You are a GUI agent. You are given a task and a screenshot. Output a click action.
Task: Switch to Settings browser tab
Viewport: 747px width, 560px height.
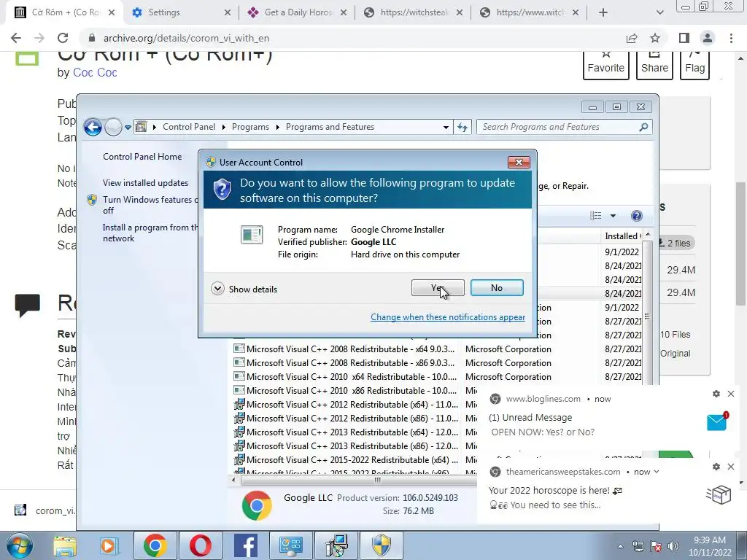[181, 12]
